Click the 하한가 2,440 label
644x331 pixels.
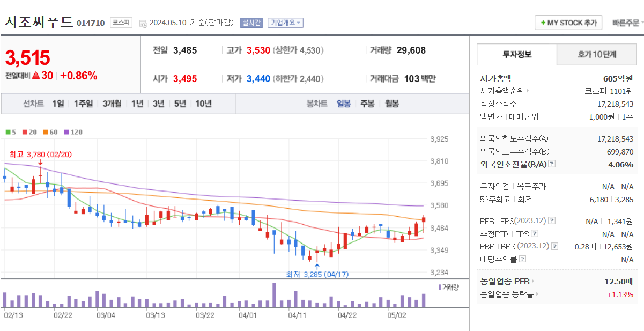298,79
